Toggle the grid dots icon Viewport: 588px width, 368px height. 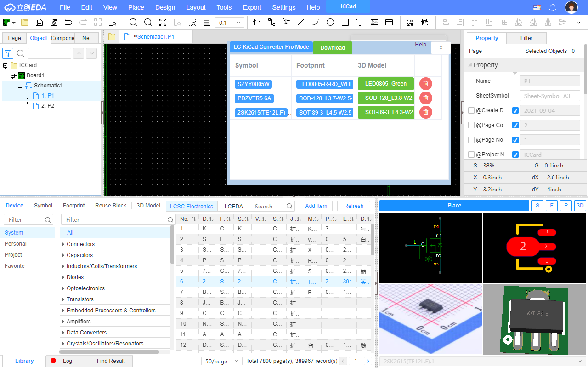tap(207, 22)
